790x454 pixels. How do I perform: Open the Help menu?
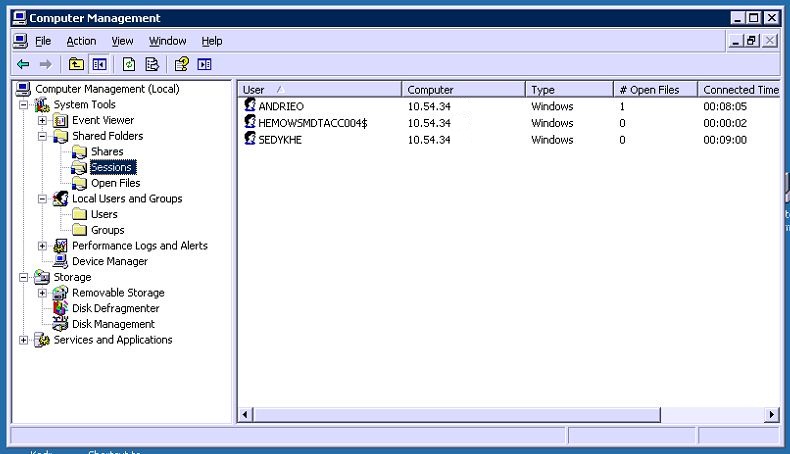212,41
